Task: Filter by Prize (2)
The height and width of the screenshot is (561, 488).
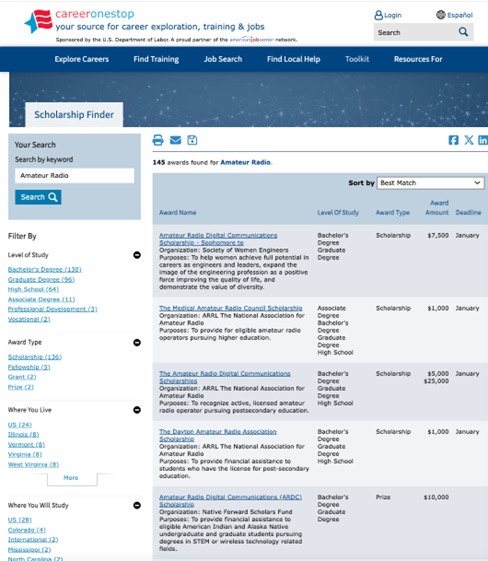Action: tap(21, 387)
